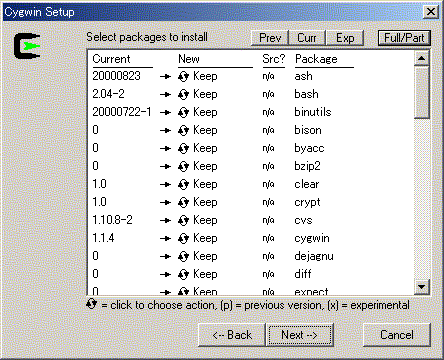Return with the Back button
The image size is (444, 360).
(232, 335)
